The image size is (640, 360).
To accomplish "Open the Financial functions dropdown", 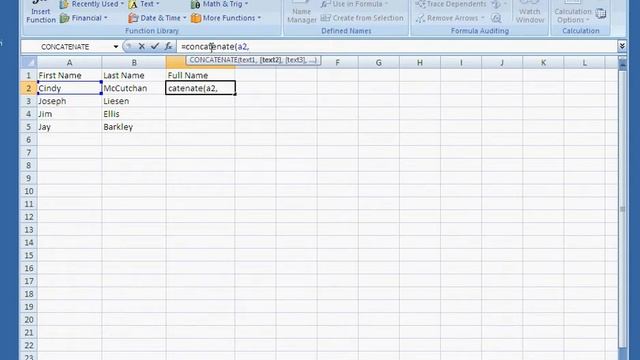I will pyautogui.click(x=84, y=18).
